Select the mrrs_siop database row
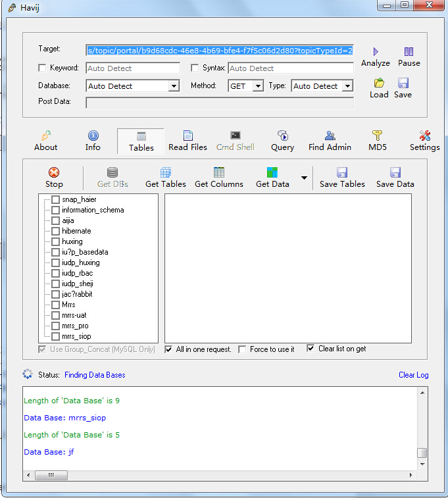The image size is (448, 498). click(x=76, y=336)
